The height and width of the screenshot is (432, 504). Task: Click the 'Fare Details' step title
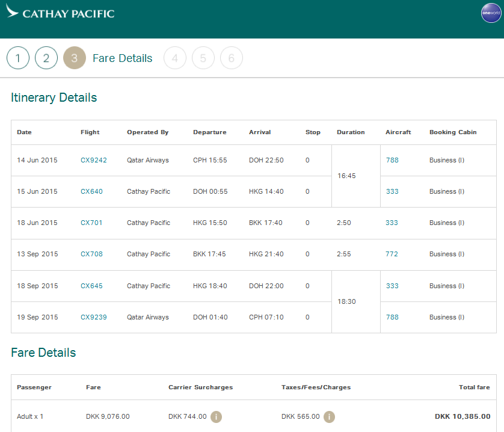coord(123,58)
